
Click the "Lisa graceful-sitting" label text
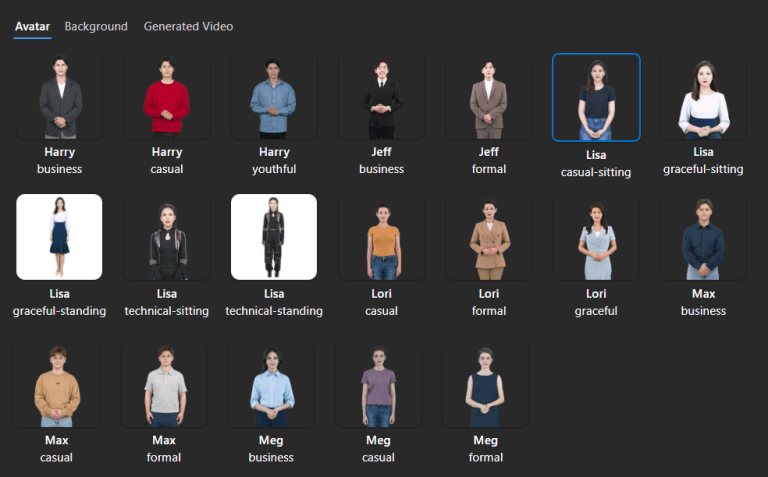pos(703,161)
